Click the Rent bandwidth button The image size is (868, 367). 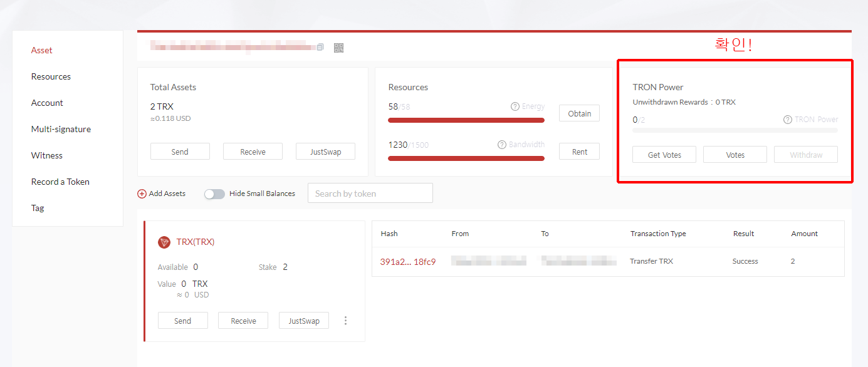point(579,152)
